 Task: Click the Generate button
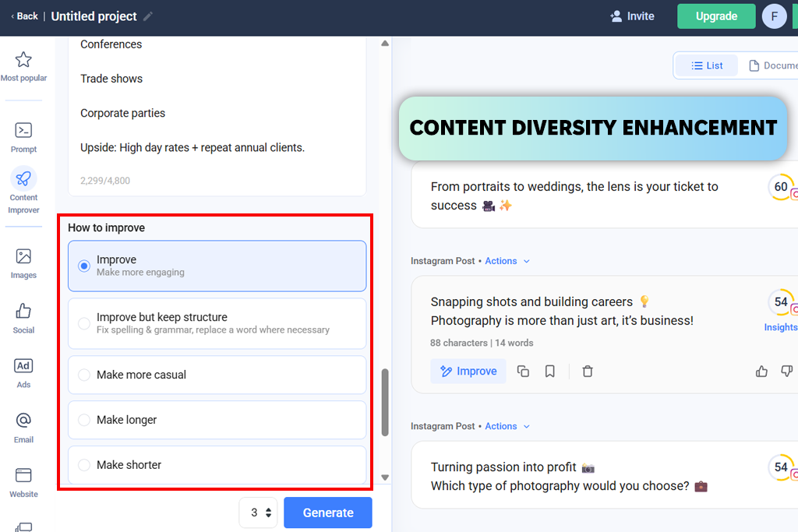pos(328,513)
